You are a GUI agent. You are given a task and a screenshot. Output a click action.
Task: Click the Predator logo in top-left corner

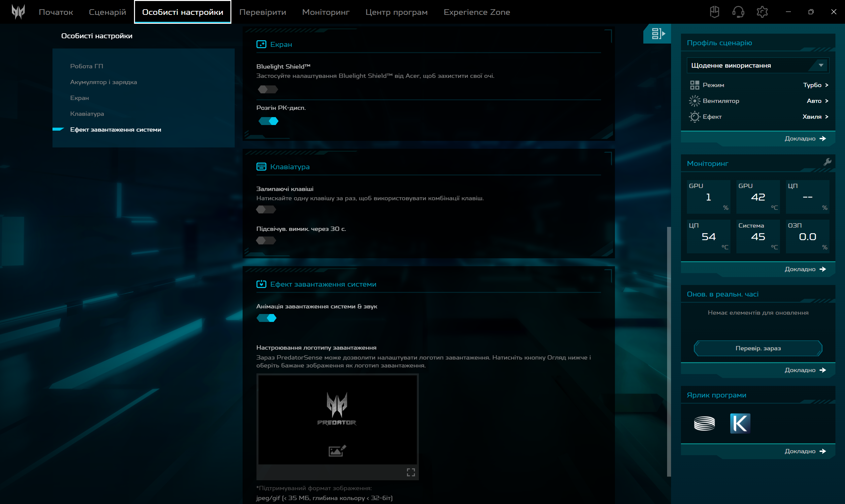(x=18, y=12)
